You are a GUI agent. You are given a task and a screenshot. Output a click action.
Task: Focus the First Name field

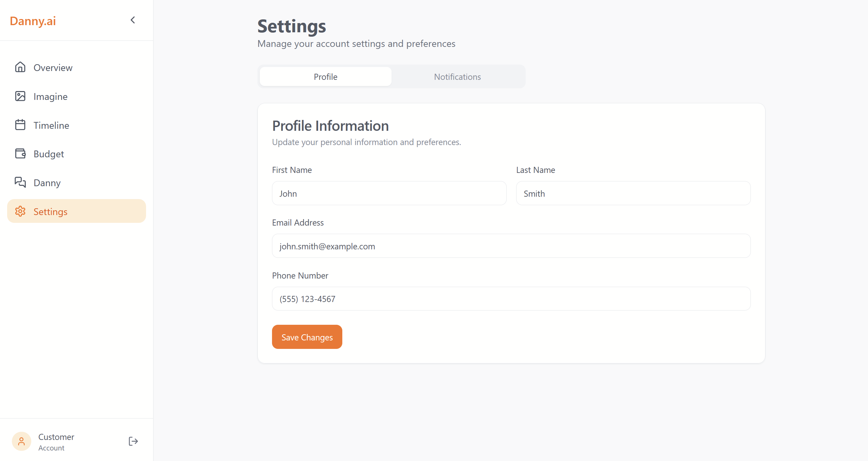[389, 193]
